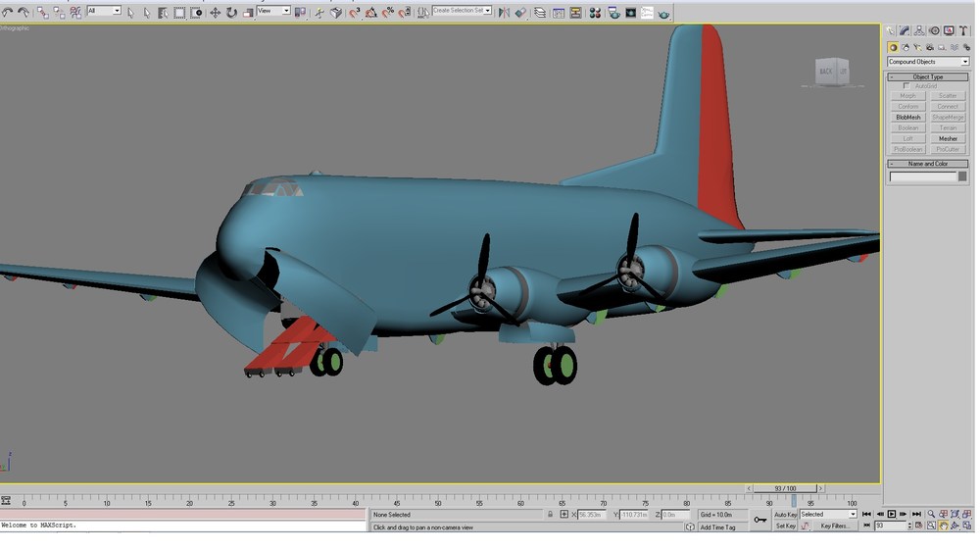
Task: Click the BlobMesh button
Action: 908,117
